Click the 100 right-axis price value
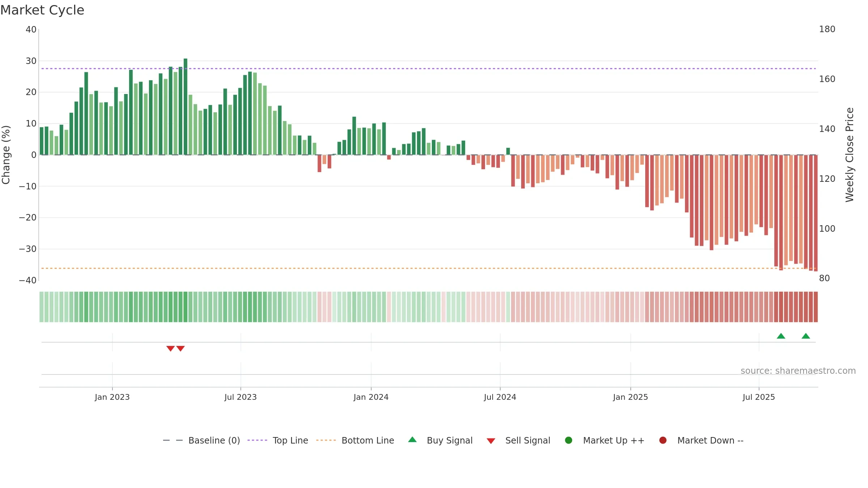The height and width of the screenshot is (488, 868). (827, 229)
